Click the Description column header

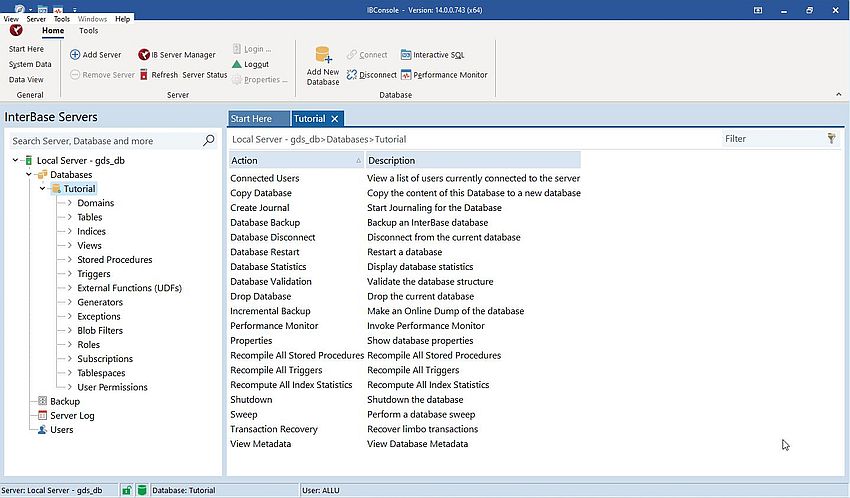click(x=473, y=160)
